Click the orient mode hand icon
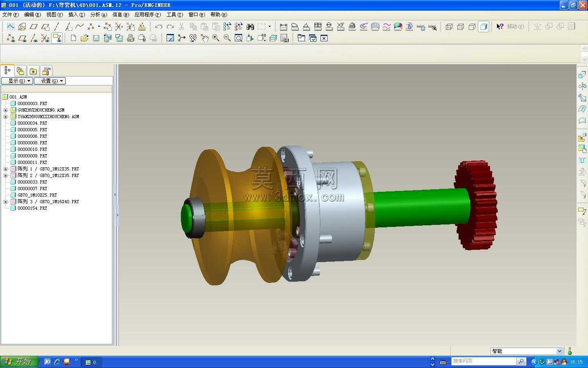 tap(205, 38)
